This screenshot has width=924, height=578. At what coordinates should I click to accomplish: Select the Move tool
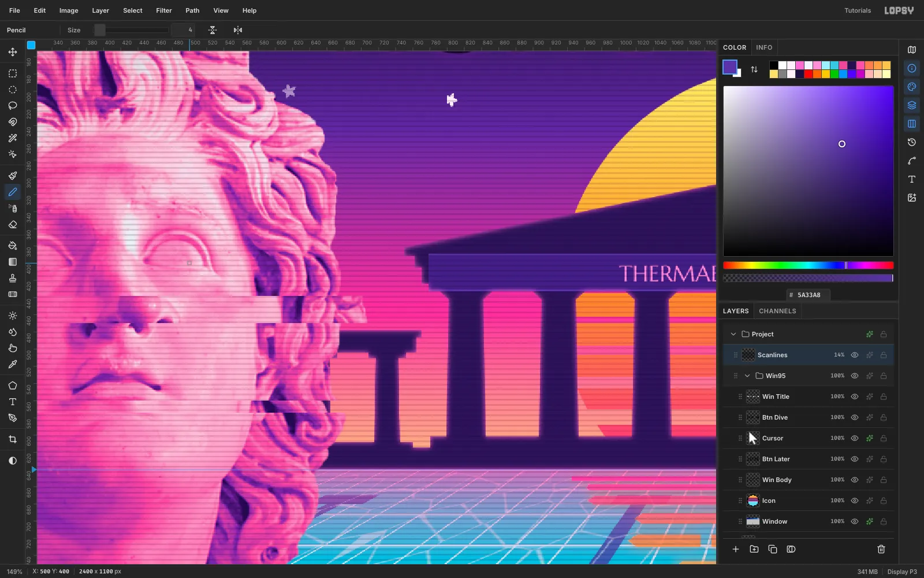[x=12, y=52]
